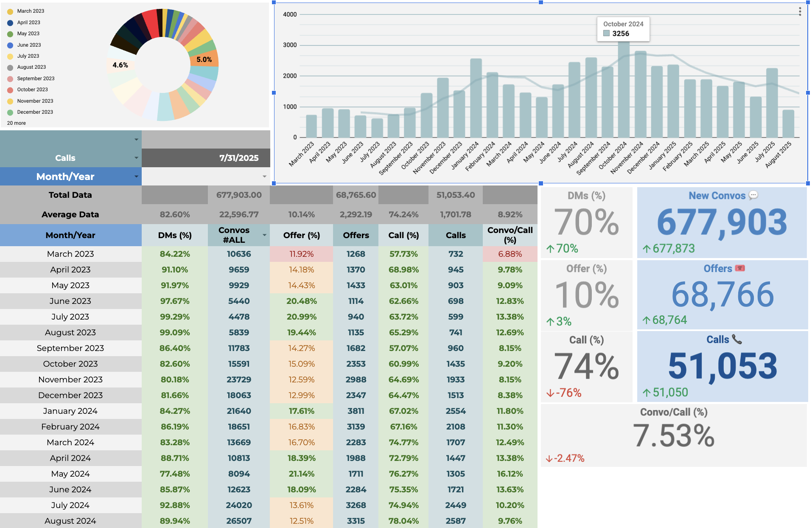Image resolution: width=812 pixels, height=528 pixels.
Task: Click the April 2023 legend color dot
Action: tap(10, 23)
